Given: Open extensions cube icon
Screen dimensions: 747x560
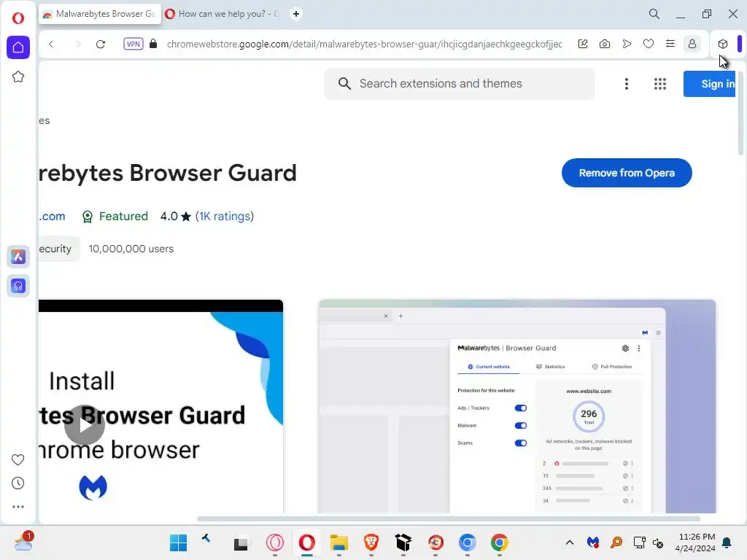Looking at the screenshot, I should pos(723,44).
